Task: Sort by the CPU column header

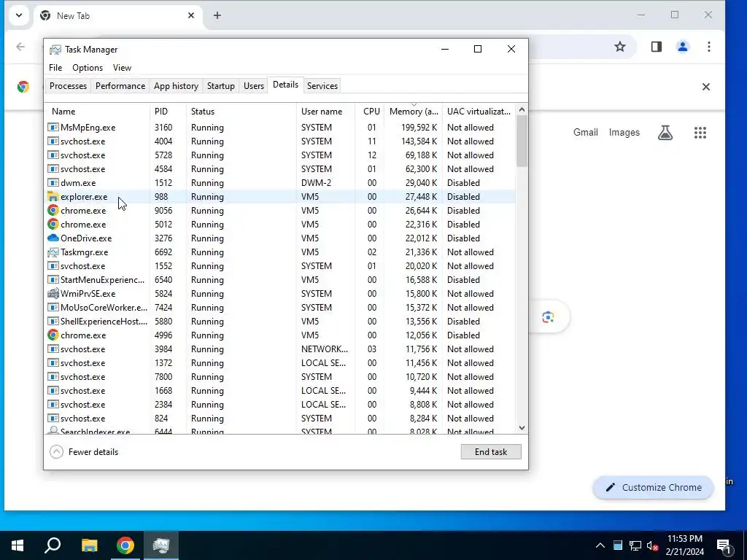Action: (x=371, y=112)
